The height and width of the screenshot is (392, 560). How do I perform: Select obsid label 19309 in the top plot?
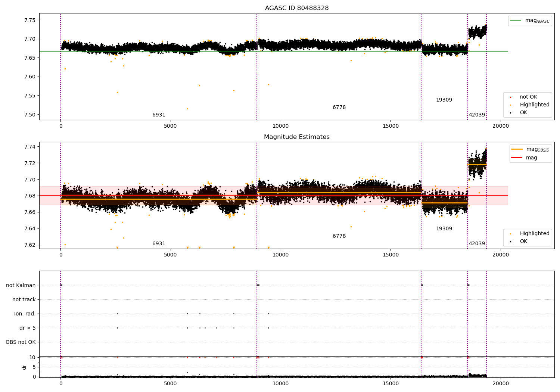coord(444,100)
